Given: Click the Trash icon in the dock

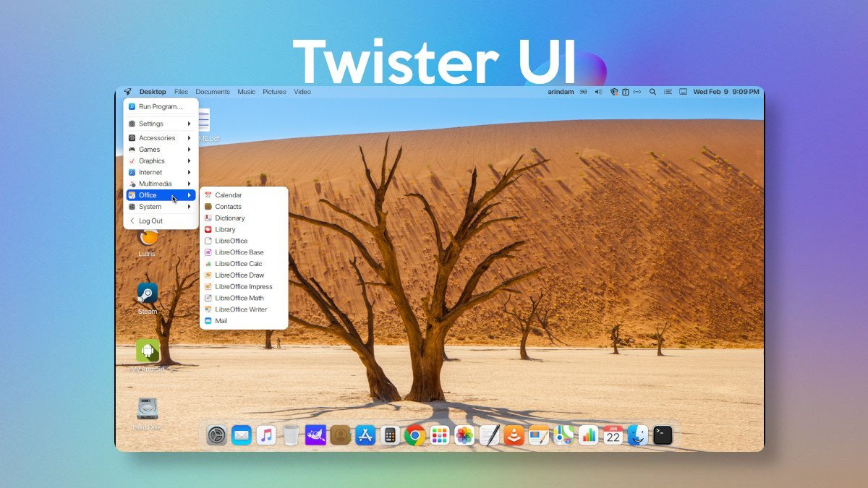Looking at the screenshot, I should click(291, 435).
